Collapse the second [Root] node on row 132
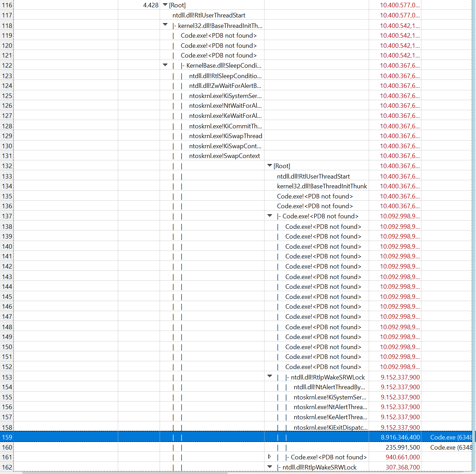Screen dimensions: 476x474 pos(269,166)
